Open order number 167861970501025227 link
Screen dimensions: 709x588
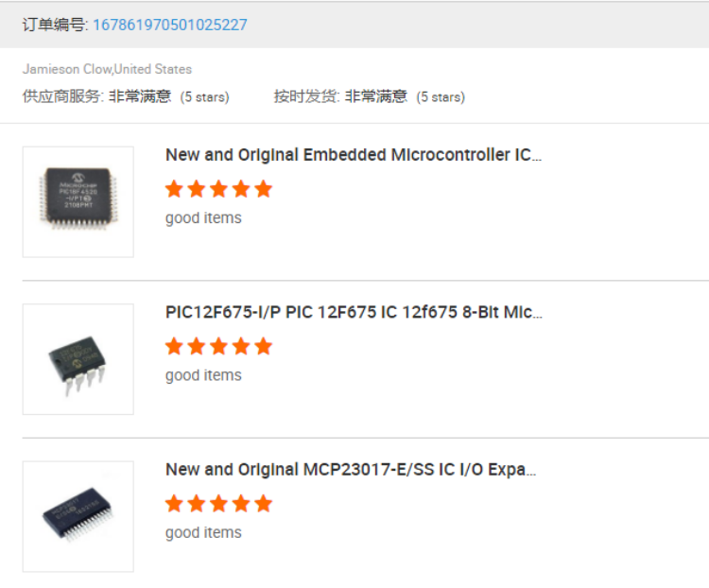tap(170, 25)
